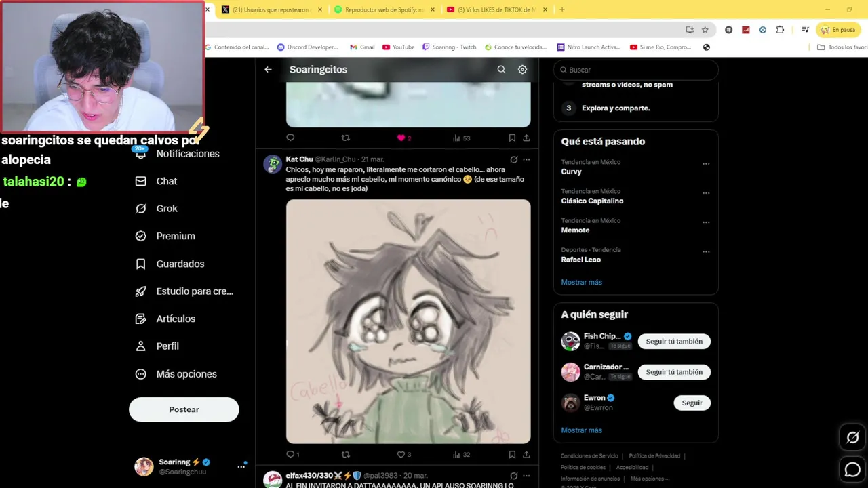Bookmark Kat Chu's post
The image size is (868, 488).
click(512, 455)
